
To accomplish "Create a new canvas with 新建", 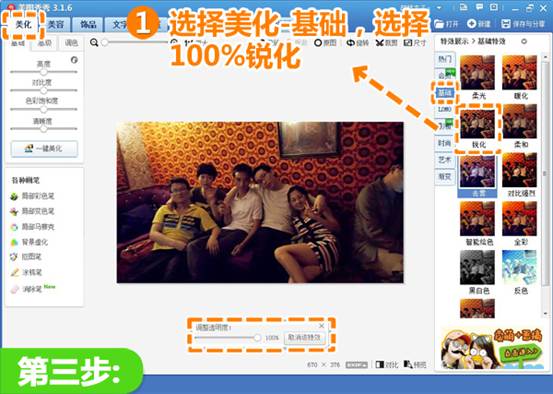I will tap(479, 24).
